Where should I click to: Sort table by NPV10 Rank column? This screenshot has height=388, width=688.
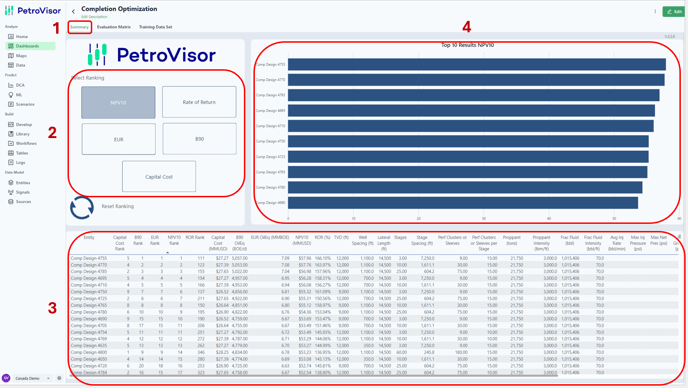tap(174, 240)
